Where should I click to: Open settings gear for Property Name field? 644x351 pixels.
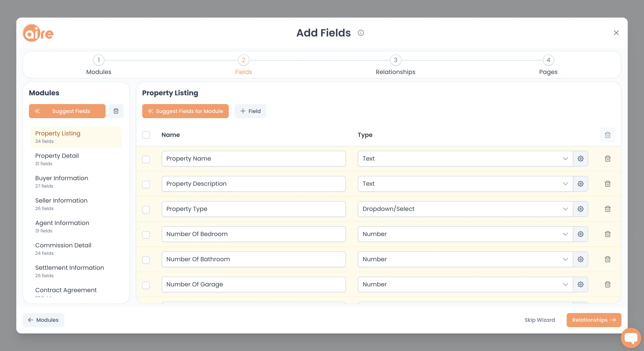[x=581, y=158]
